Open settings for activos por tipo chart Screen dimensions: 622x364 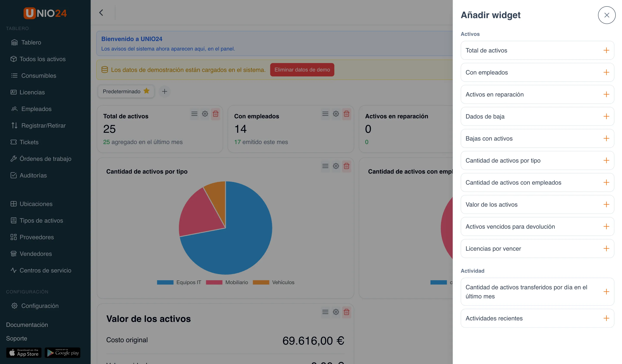click(x=336, y=166)
